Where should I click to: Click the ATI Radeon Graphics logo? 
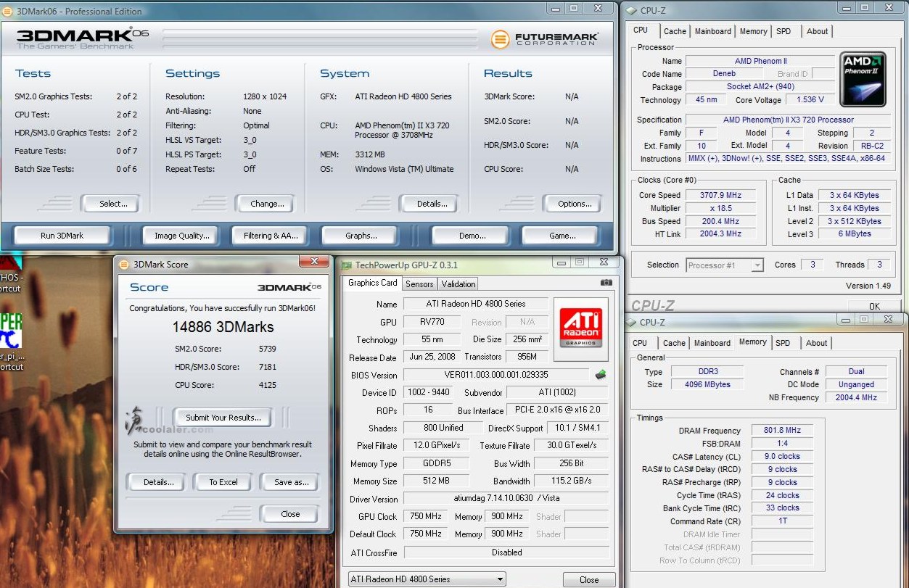(x=580, y=328)
